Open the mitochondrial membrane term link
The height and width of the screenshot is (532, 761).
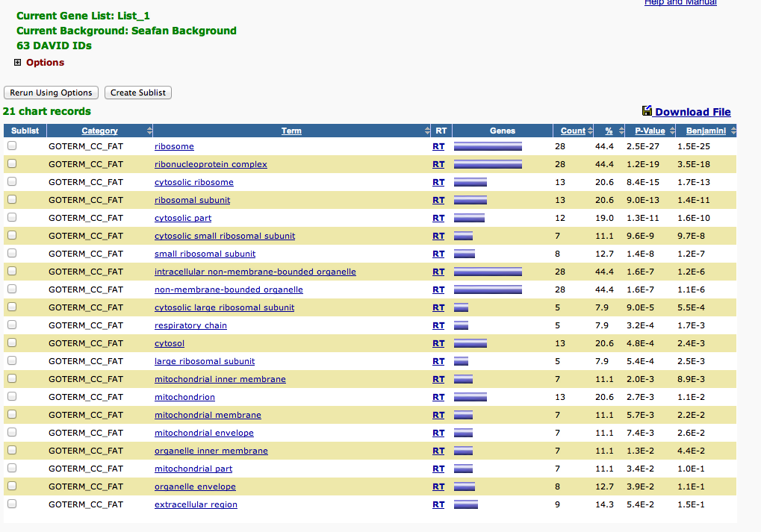click(x=208, y=415)
